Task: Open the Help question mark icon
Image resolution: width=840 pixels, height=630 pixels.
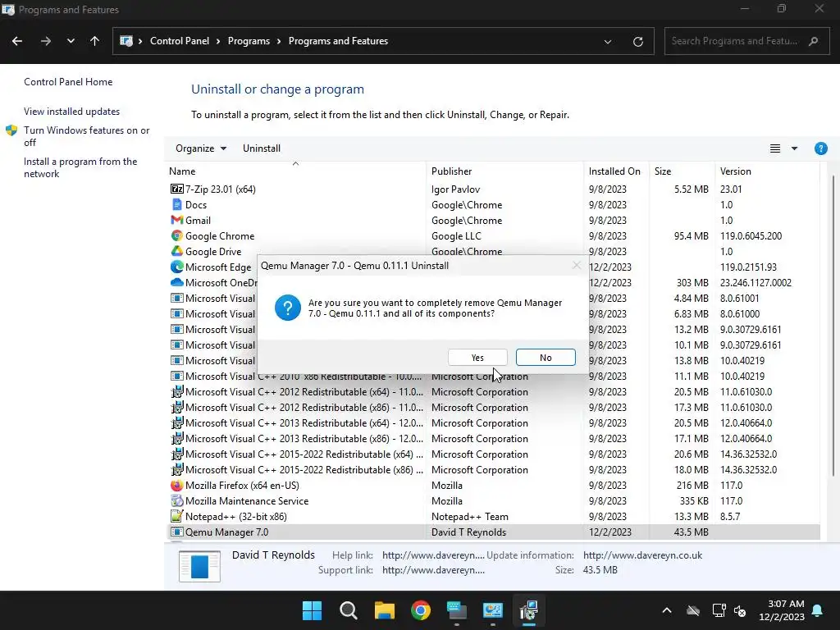Action: [820, 148]
